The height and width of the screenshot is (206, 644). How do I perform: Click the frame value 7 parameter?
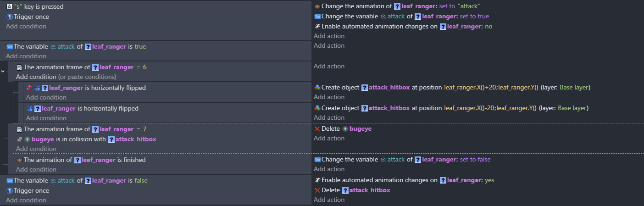coord(144,129)
